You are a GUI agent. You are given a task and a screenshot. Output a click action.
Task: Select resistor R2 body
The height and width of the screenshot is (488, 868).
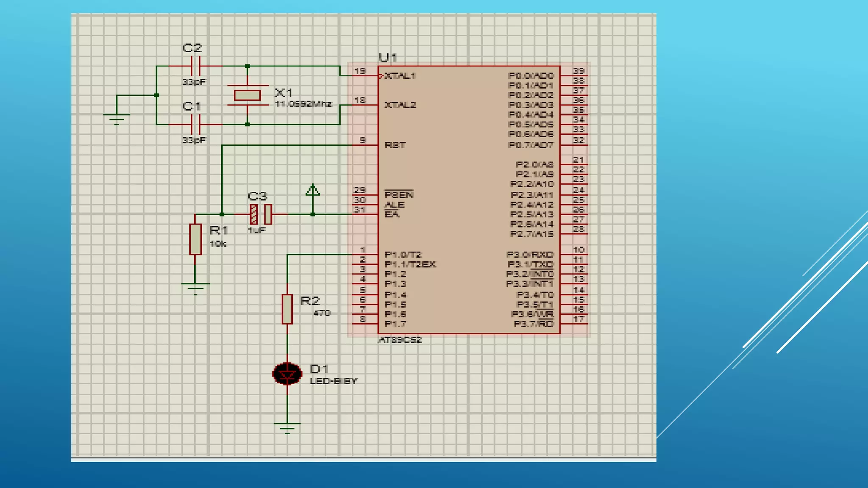pyautogui.click(x=287, y=309)
